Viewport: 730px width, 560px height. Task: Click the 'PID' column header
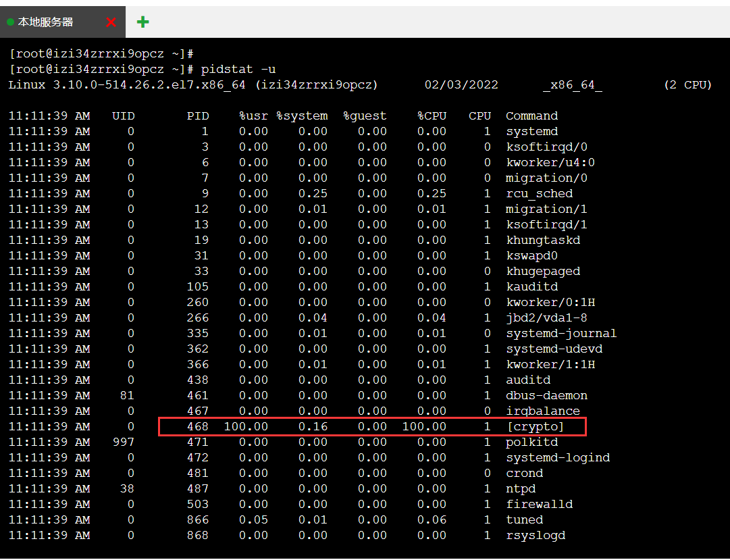coord(198,116)
